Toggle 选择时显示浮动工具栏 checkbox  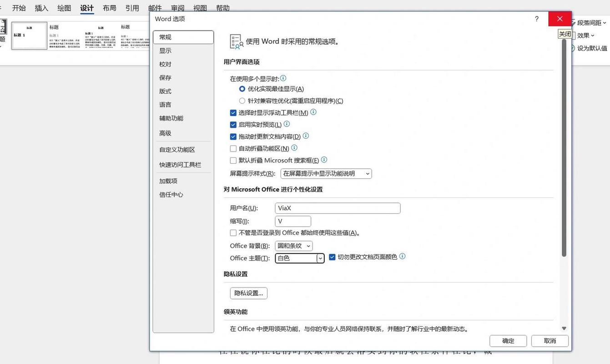click(233, 112)
